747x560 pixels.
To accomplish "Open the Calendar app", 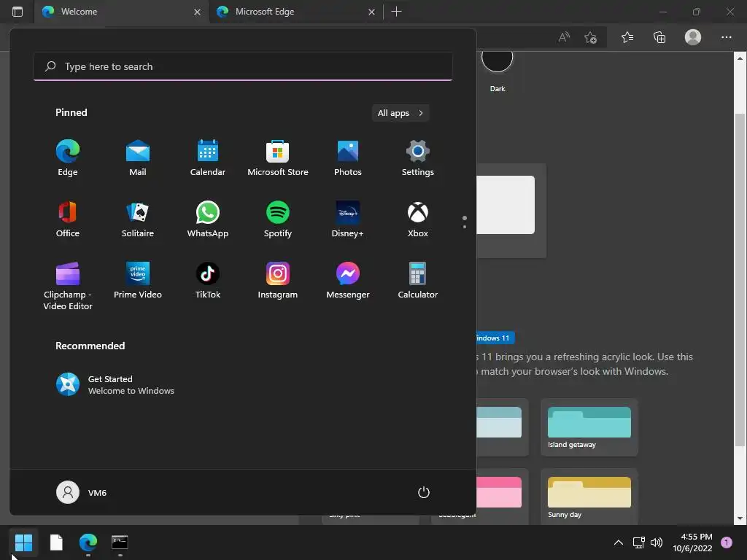I will (208, 158).
